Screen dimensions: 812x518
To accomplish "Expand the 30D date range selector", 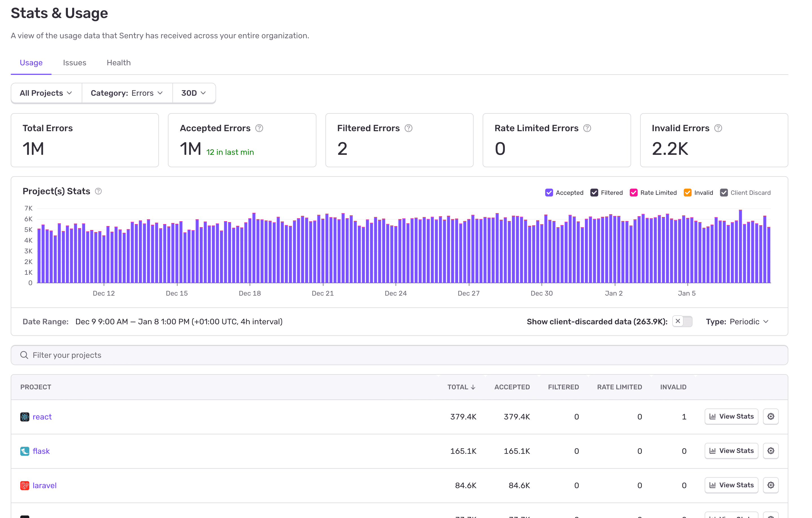I will [193, 93].
